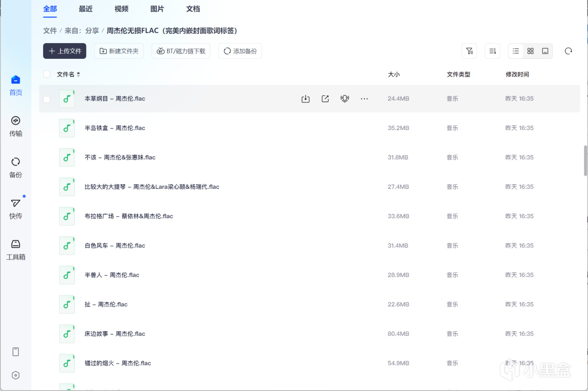Click the music file icon for 床边故事

[x=67, y=334]
